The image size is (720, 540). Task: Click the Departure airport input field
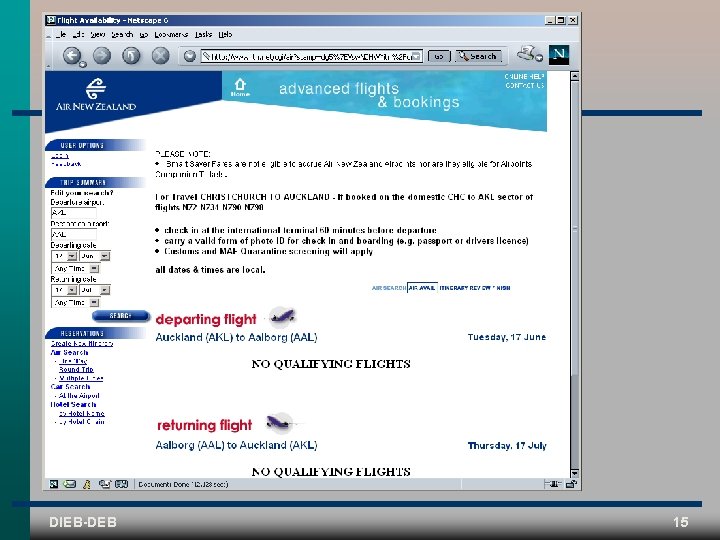73,213
